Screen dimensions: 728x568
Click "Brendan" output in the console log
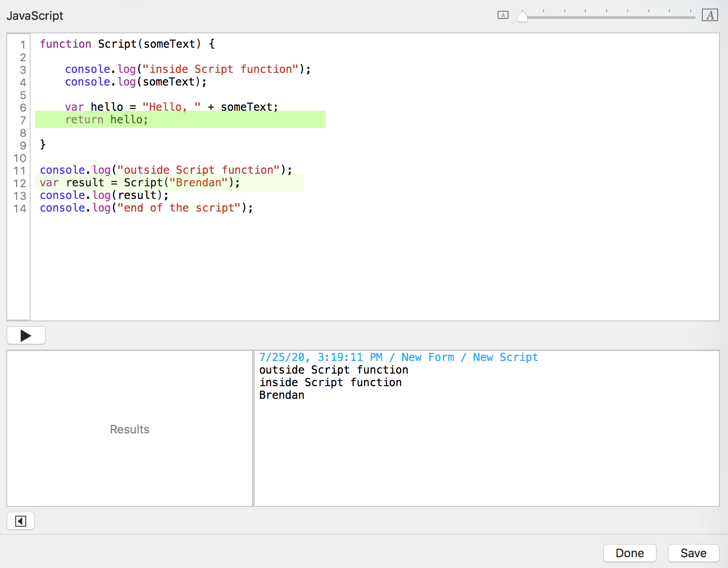[282, 395]
